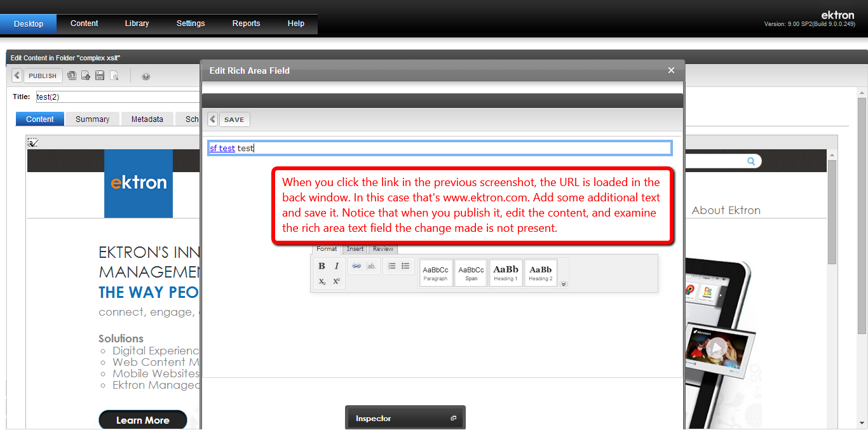Select the Insert ribbon tab

[355, 249]
